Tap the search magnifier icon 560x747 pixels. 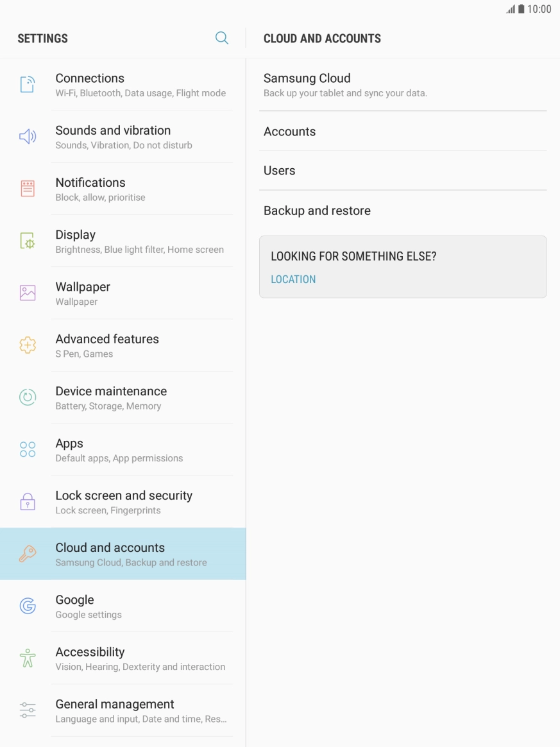tap(222, 38)
